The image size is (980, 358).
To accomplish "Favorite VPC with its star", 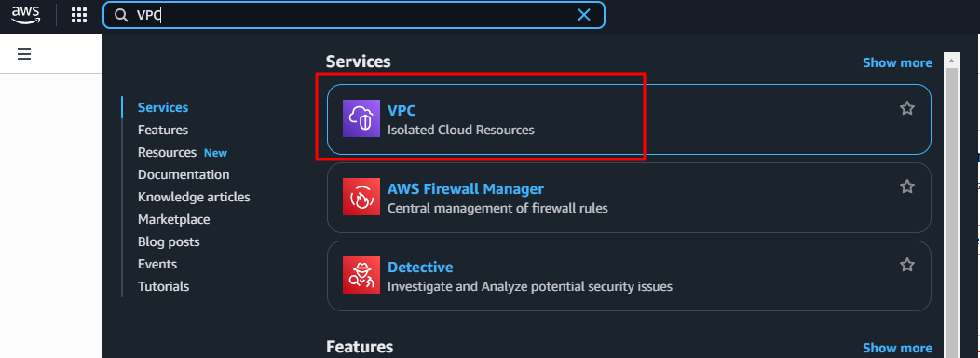I will click(907, 108).
